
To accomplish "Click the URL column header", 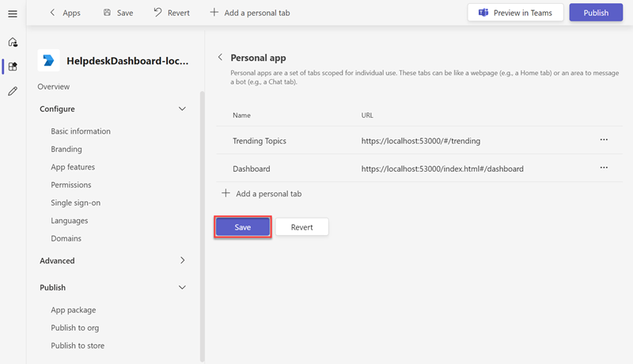I will point(367,116).
